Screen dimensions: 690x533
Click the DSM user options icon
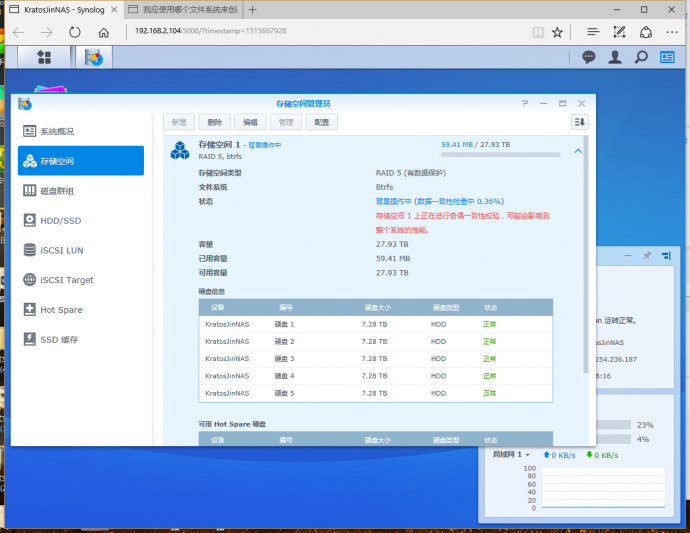pyautogui.click(x=615, y=58)
